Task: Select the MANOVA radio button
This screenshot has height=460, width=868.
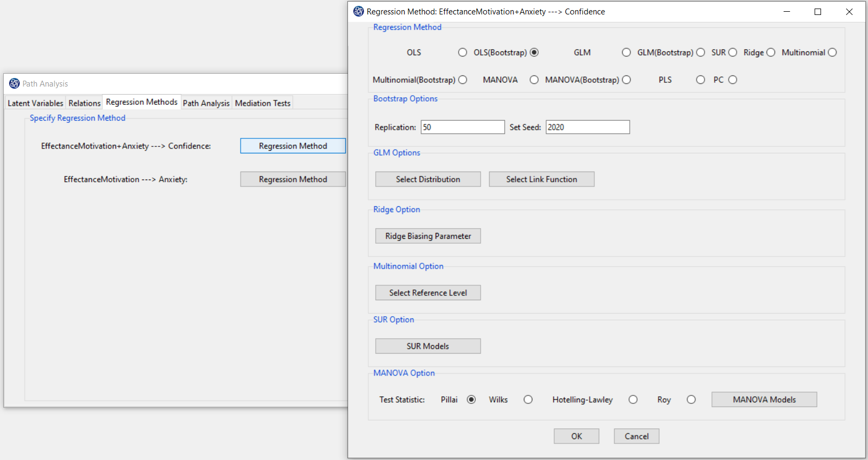Action: 534,80
